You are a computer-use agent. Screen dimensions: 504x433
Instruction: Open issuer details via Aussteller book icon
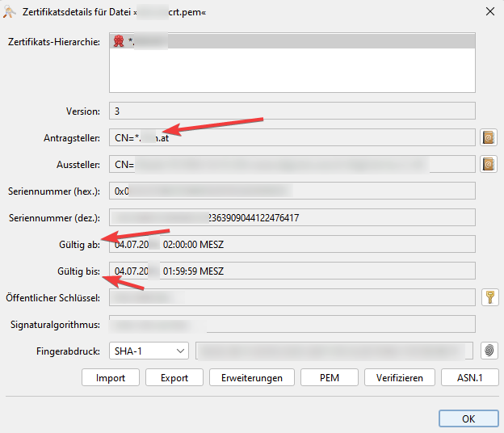(x=489, y=165)
